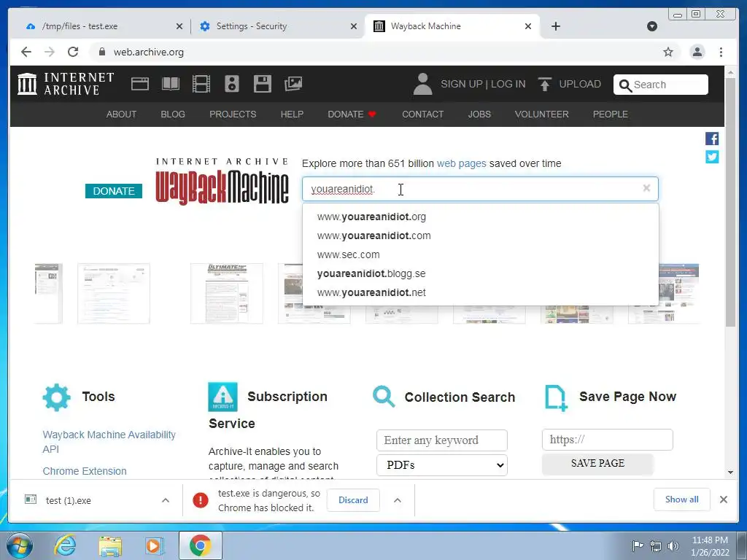The height and width of the screenshot is (560, 747).
Task: Go forward with the browser forward arrow
Action: pos(50,52)
